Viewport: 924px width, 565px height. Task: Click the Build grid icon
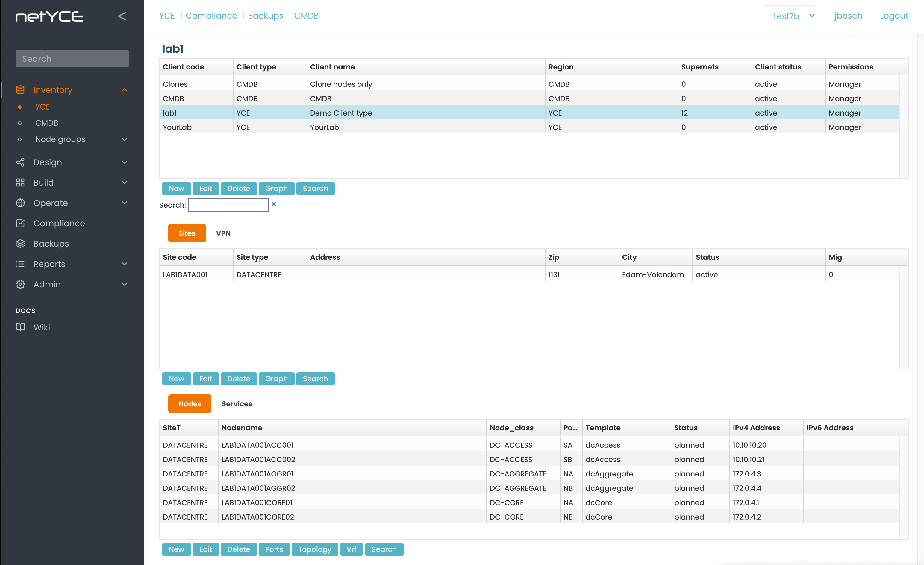pos(20,183)
